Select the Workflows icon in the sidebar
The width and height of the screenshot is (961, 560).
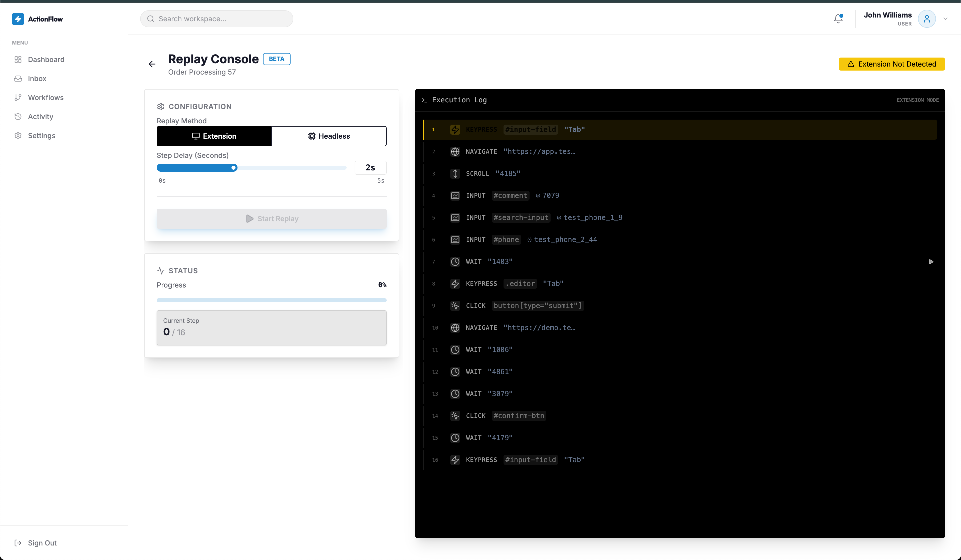click(18, 98)
